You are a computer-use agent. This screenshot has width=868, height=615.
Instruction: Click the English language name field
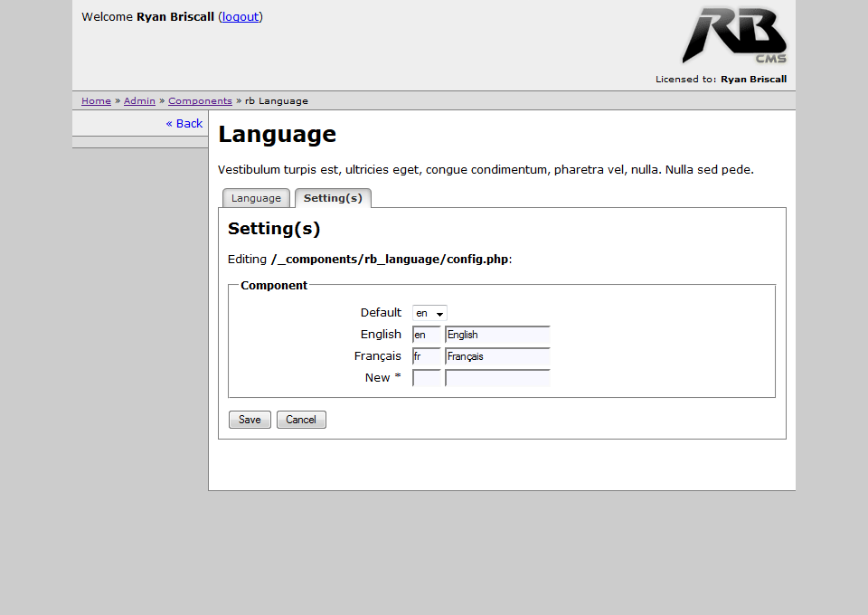[x=497, y=335]
